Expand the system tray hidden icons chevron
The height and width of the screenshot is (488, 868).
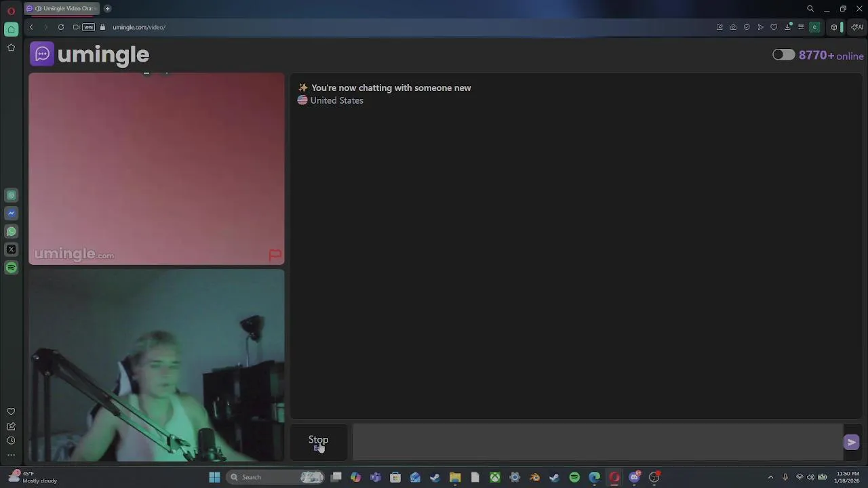pos(770,477)
